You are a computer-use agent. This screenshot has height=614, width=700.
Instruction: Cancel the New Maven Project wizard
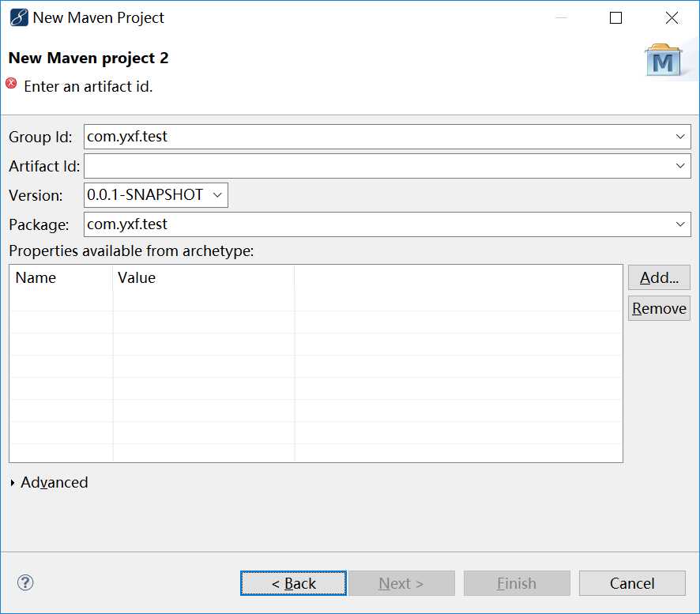tap(632, 583)
